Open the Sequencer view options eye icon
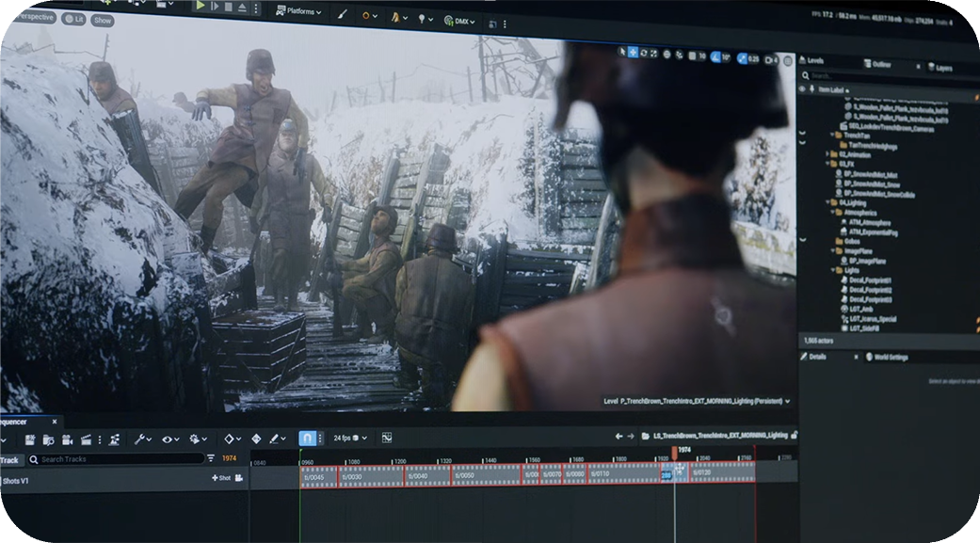980x543 pixels. tap(168, 439)
